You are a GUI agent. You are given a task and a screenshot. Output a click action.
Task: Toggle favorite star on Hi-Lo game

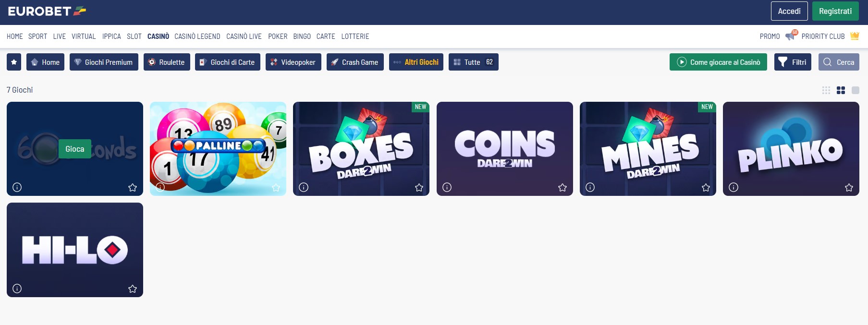[x=133, y=289]
